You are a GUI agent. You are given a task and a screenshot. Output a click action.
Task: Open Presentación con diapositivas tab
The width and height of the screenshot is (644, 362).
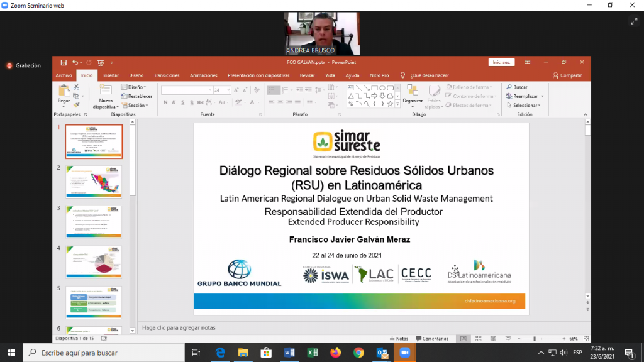258,75
